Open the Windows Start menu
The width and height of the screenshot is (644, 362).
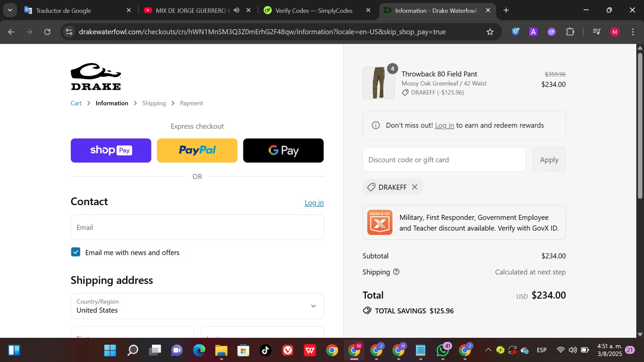[110, 350]
